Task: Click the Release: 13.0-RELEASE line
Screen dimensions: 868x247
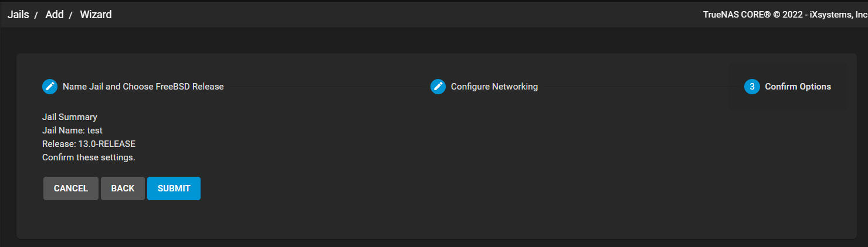Action: [89, 144]
